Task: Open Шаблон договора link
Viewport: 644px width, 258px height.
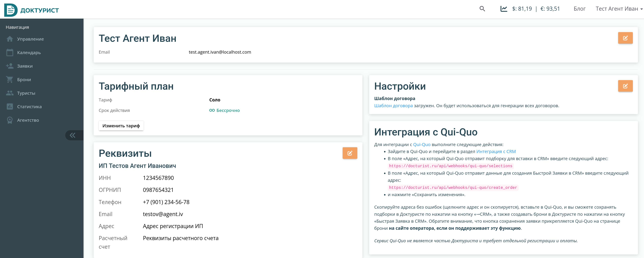Action: (x=393, y=105)
